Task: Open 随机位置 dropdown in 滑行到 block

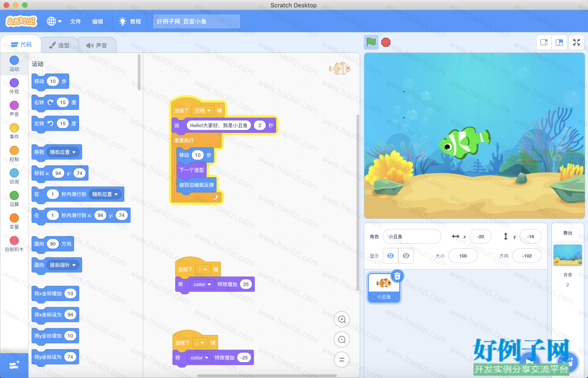Action: coord(105,194)
